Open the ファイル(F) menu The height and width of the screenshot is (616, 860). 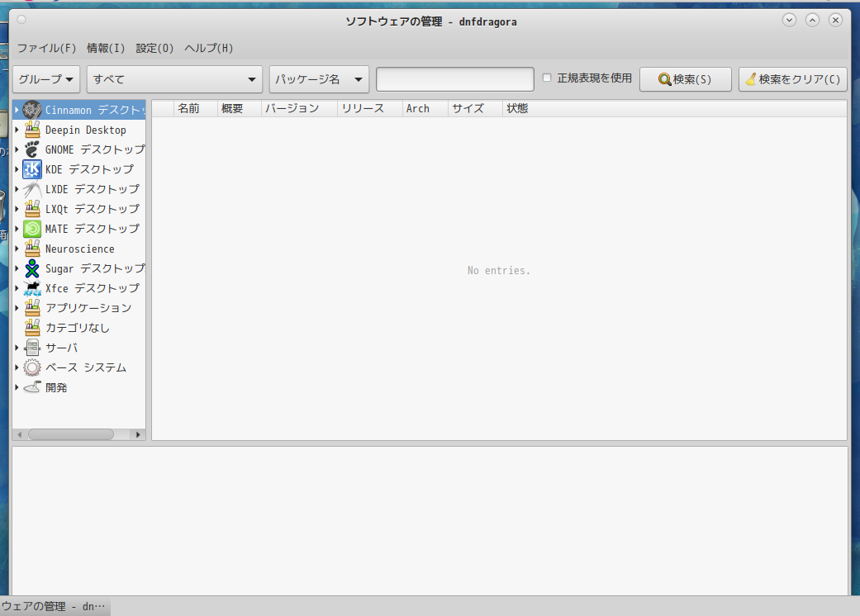[46, 48]
